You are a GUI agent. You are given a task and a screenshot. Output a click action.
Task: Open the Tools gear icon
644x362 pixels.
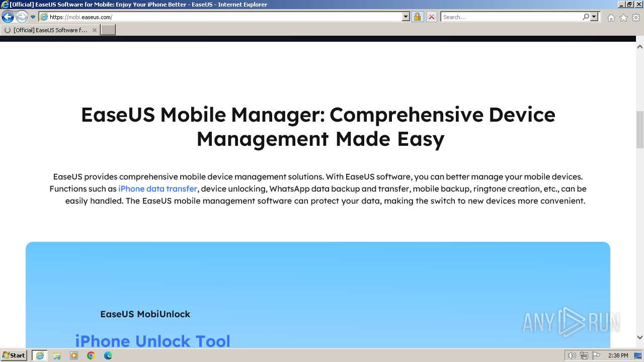pos(636,18)
